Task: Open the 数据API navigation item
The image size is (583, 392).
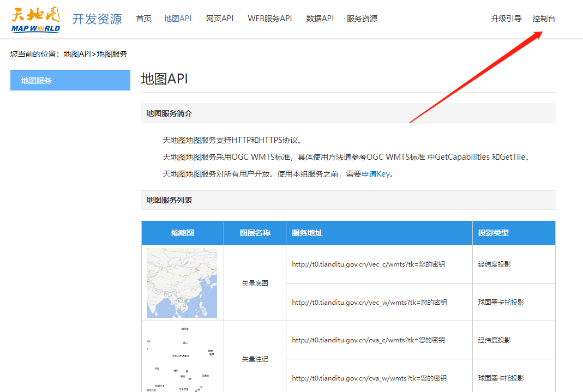Action: (x=320, y=19)
